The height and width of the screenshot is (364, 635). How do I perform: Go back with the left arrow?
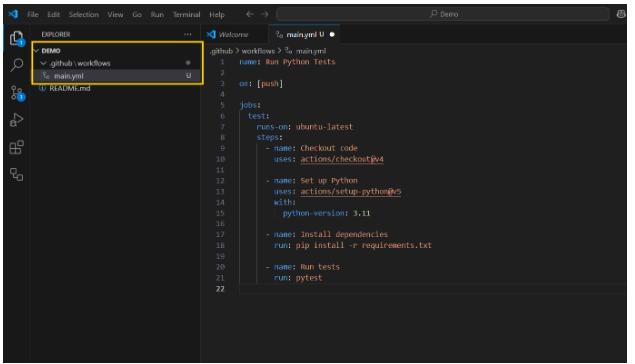point(250,14)
